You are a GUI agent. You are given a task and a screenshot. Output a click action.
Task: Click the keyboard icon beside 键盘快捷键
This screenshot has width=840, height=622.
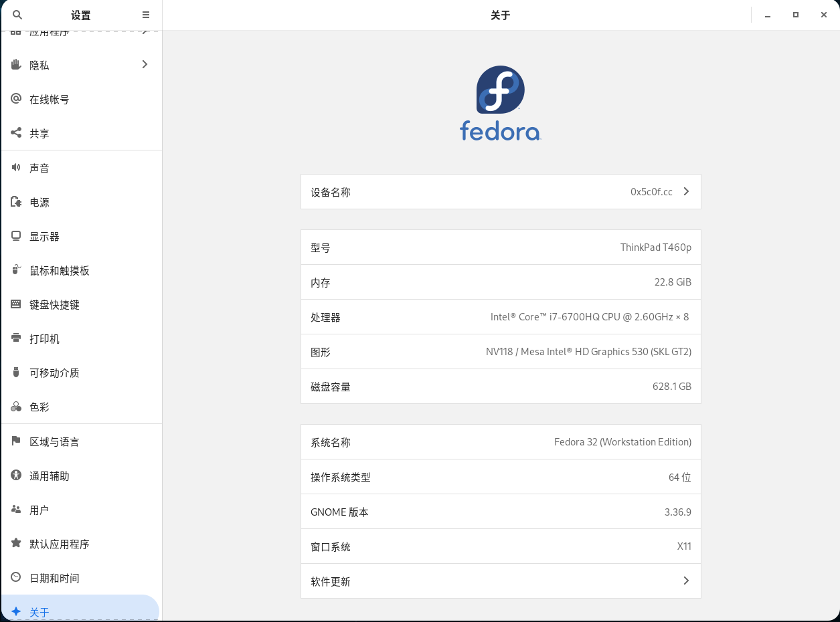click(16, 304)
